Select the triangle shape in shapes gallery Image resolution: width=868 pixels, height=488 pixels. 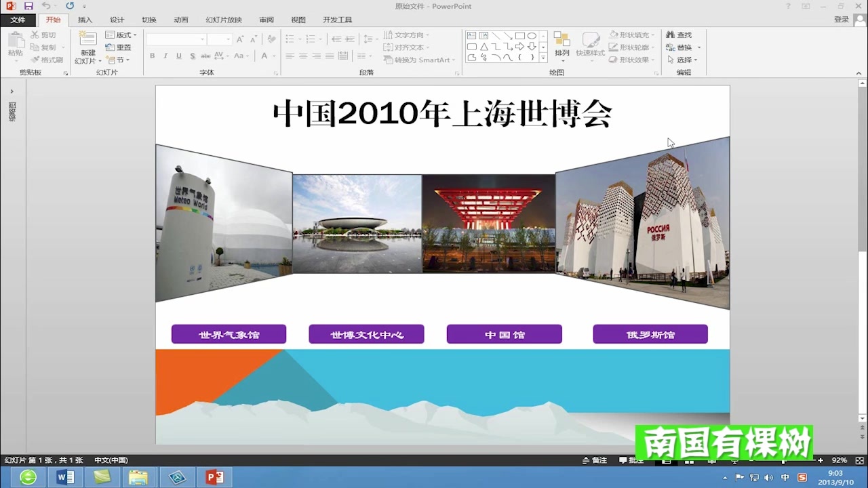tap(484, 47)
